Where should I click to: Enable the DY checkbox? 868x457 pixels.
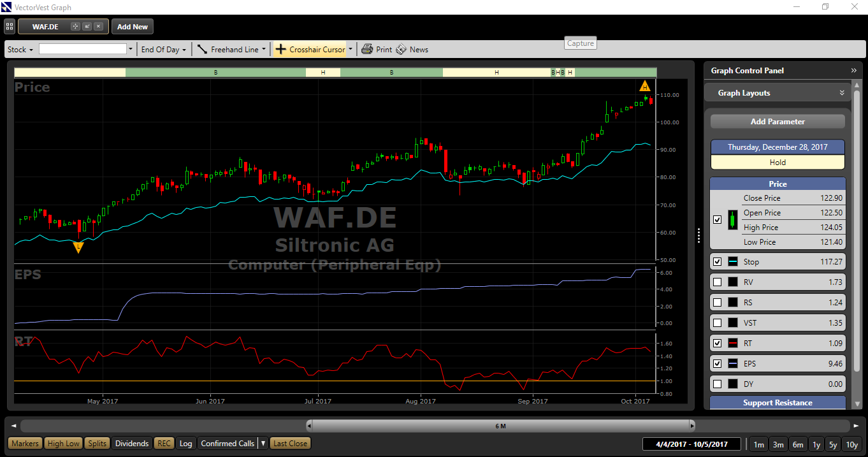click(x=718, y=384)
